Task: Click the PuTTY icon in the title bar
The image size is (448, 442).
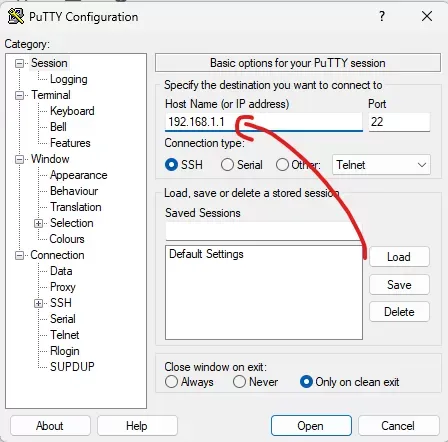Action: point(15,16)
